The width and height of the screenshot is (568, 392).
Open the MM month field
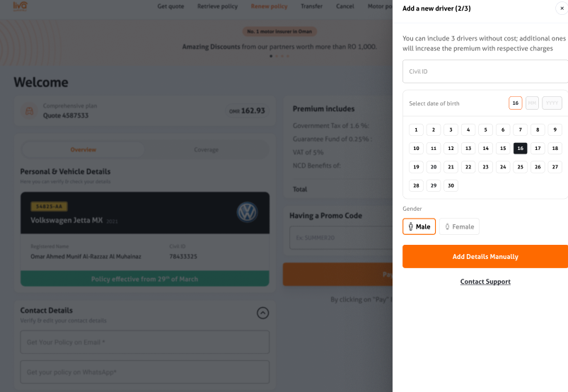coord(532,103)
